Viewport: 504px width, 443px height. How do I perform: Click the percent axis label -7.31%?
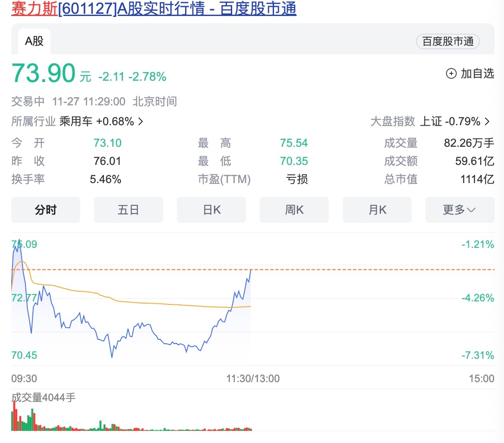(478, 355)
